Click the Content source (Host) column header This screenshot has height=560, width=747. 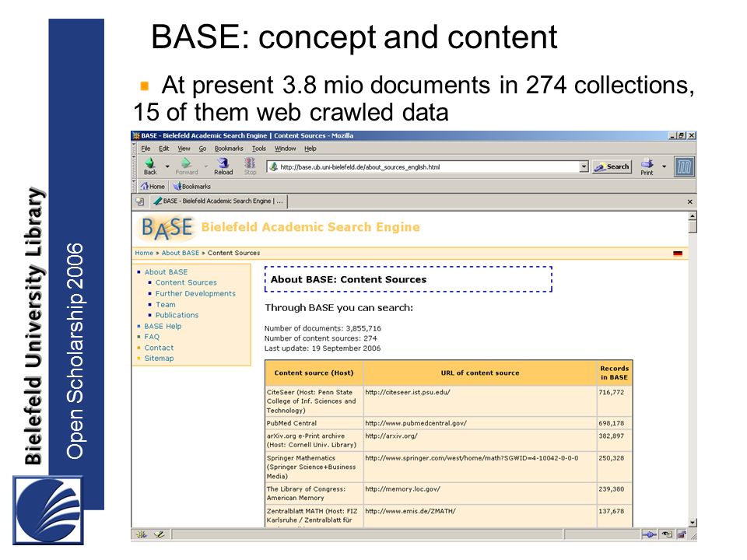(314, 373)
